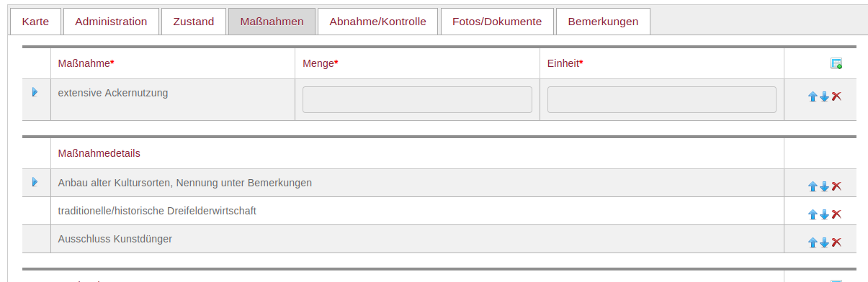The image size is (868, 282).
Task: Move Ausschluss Kunstdünger row down
Action: point(824,242)
